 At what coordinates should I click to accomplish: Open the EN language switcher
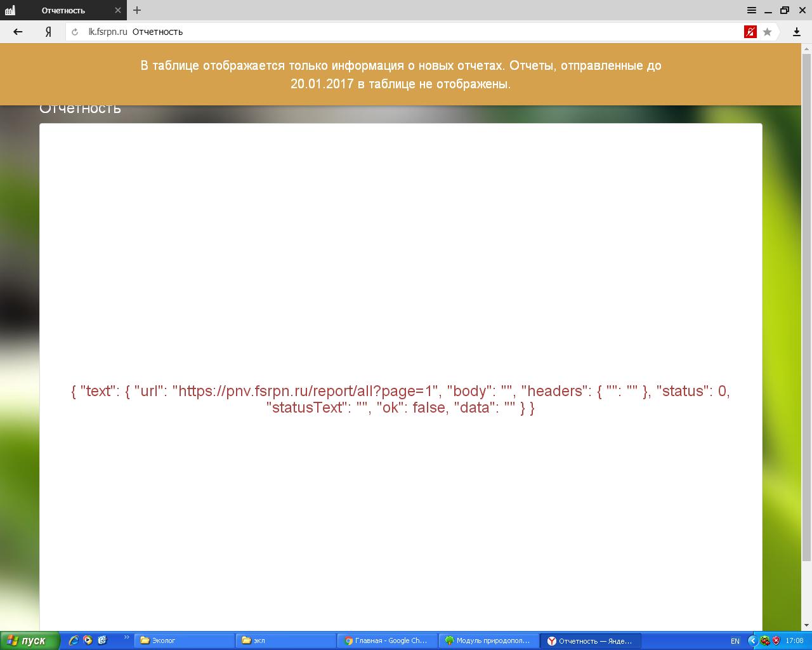tap(735, 641)
